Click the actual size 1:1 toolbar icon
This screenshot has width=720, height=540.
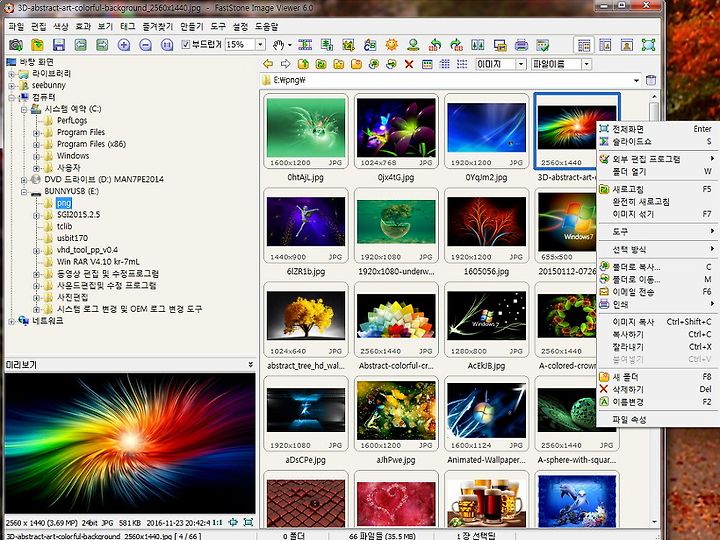(167, 45)
